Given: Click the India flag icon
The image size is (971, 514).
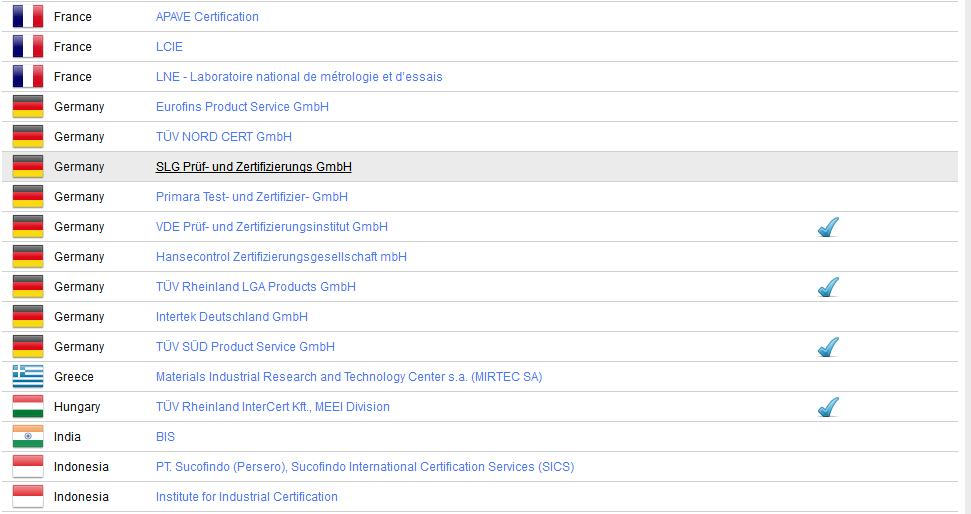Looking at the screenshot, I should click(27, 437).
